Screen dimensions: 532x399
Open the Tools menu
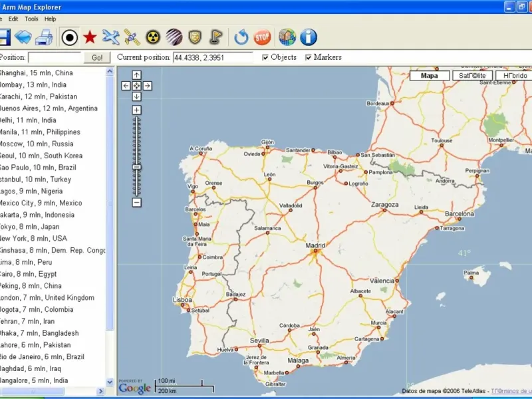(31, 19)
